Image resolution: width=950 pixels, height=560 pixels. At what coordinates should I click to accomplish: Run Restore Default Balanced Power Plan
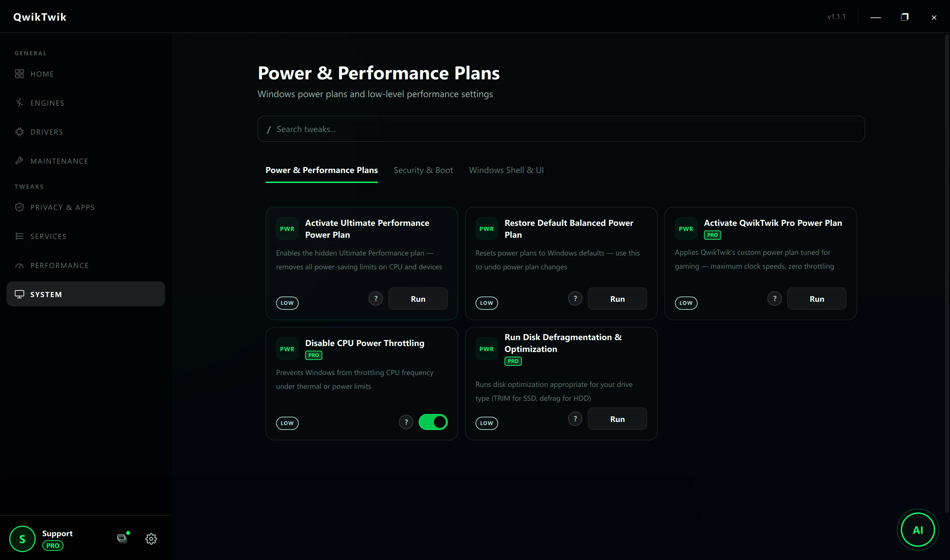tap(617, 298)
